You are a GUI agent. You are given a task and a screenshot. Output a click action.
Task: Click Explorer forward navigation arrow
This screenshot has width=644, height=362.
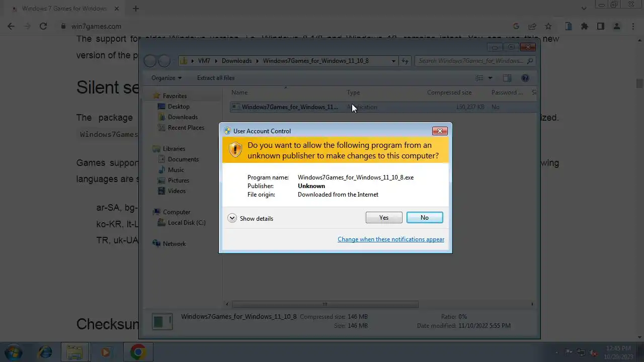click(165, 61)
